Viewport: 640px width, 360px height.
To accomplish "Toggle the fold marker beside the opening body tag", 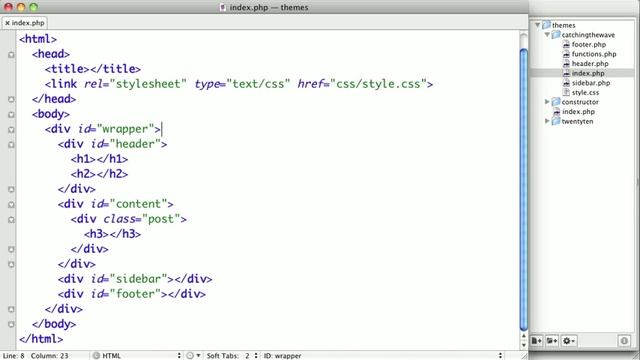I will pyautogui.click(x=11, y=114).
